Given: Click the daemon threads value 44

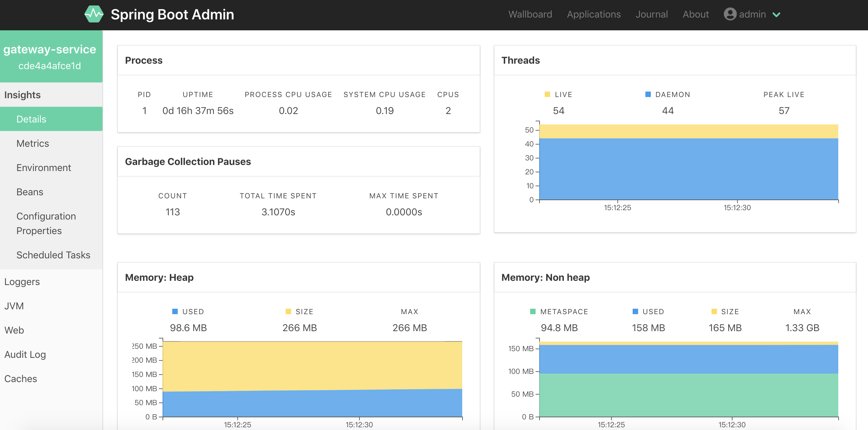Looking at the screenshot, I should click(668, 111).
